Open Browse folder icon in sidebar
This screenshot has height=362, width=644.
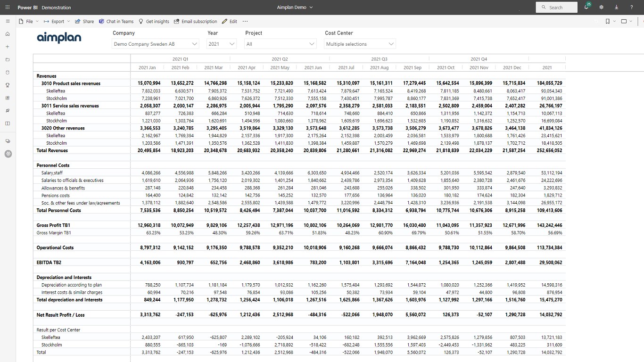pyautogui.click(x=8, y=59)
